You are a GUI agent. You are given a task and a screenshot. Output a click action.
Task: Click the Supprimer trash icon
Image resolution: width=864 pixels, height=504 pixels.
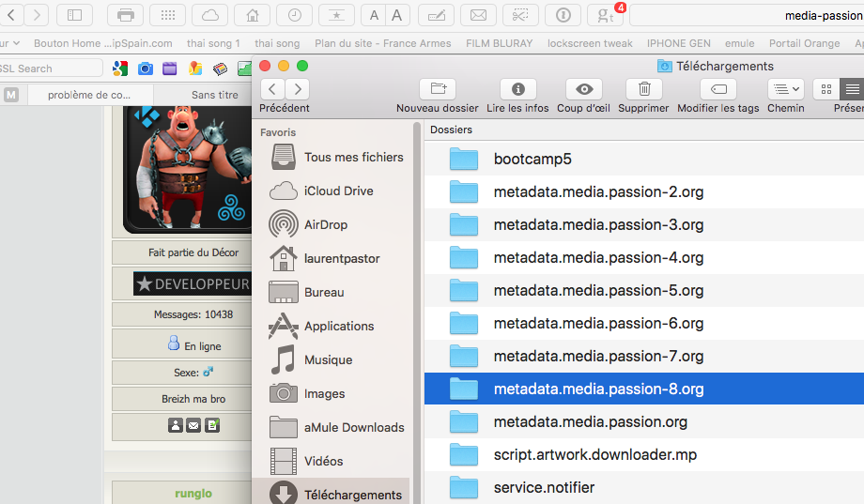point(644,89)
